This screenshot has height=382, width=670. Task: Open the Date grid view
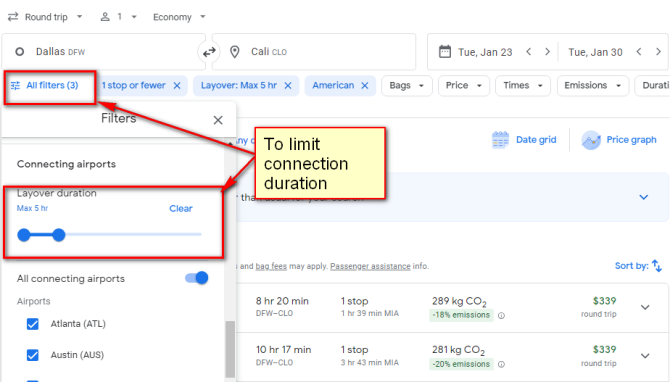[524, 140]
